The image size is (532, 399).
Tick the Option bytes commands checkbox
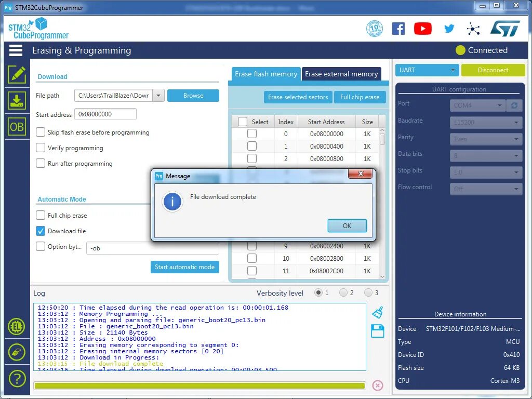pos(41,246)
